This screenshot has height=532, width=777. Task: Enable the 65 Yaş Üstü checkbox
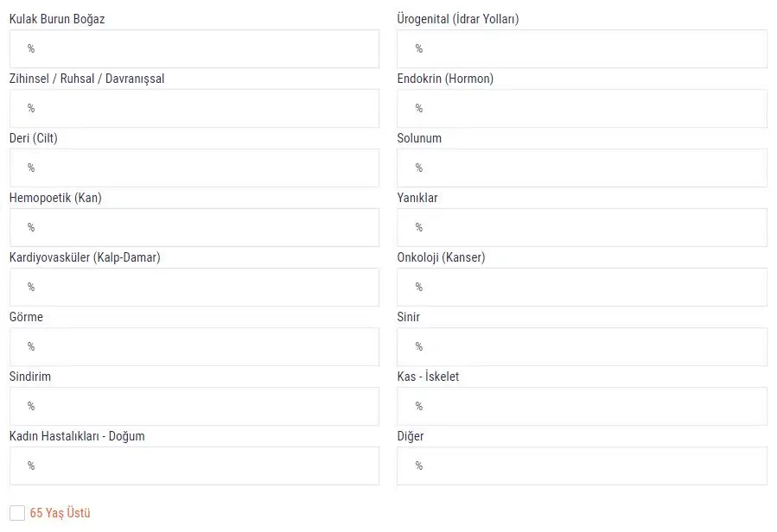tap(17, 512)
